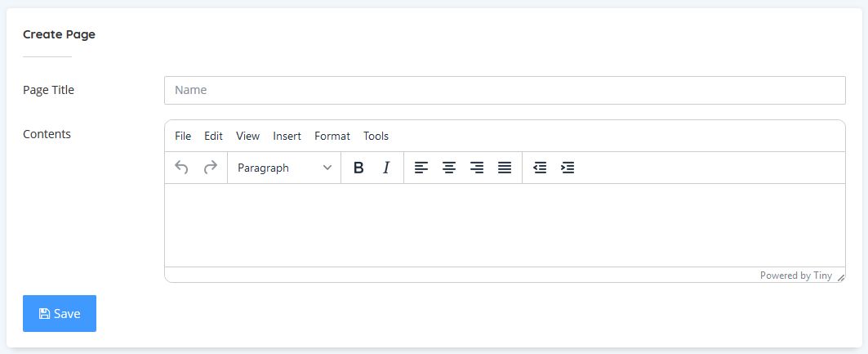Open the Paragraph format dropdown
This screenshot has width=868, height=354.
[284, 168]
